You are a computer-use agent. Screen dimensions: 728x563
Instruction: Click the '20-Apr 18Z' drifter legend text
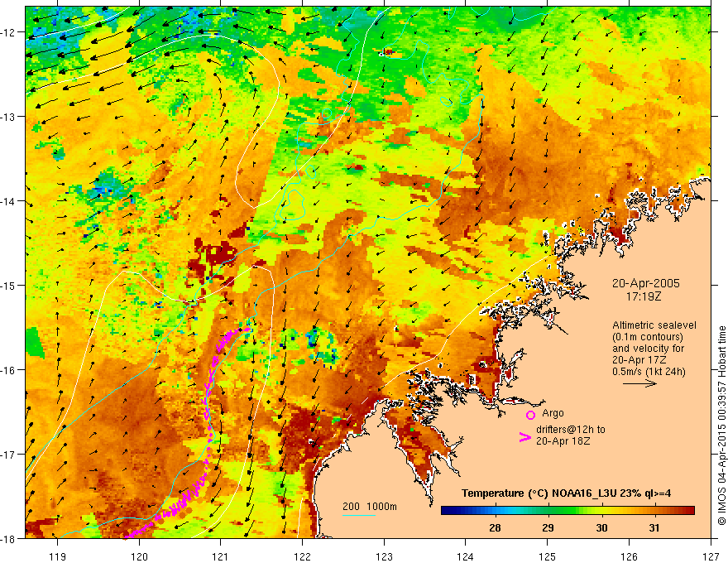563,441
